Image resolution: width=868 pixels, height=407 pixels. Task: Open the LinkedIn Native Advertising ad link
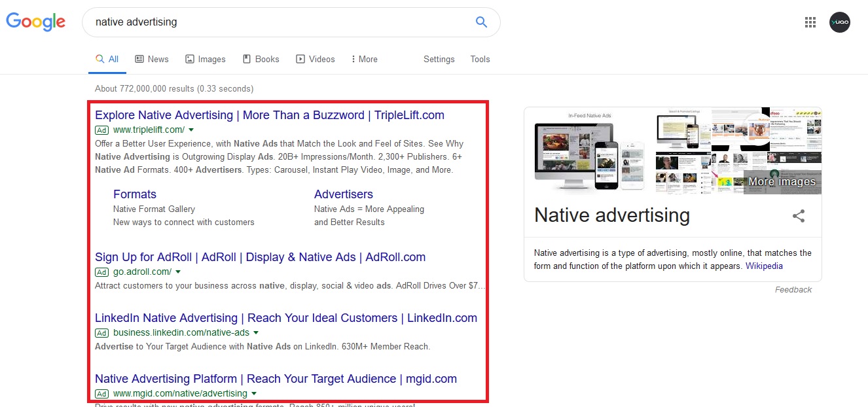coord(286,318)
